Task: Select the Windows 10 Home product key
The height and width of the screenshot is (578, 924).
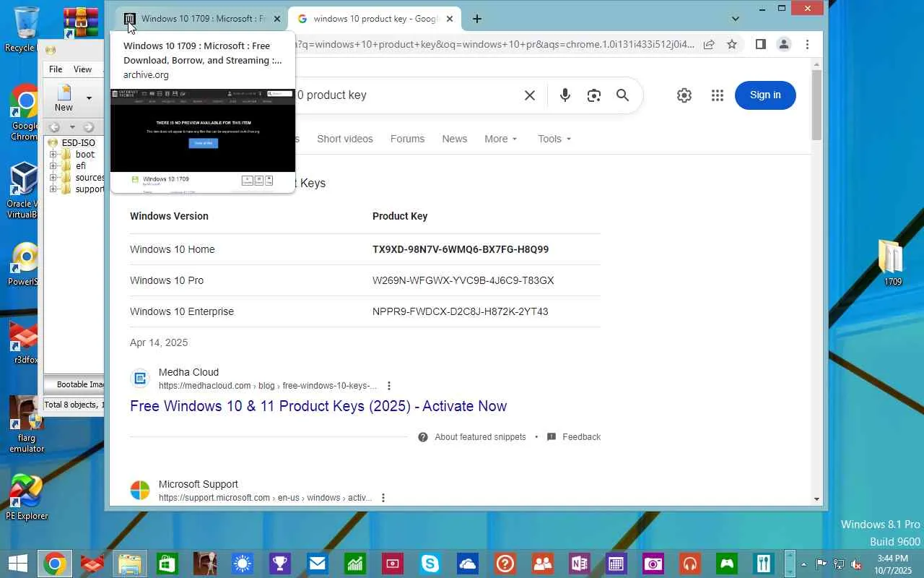Action: click(x=461, y=249)
